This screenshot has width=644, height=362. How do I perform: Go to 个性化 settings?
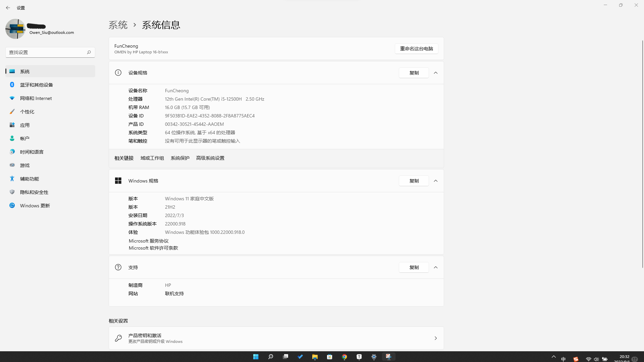tap(50, 112)
